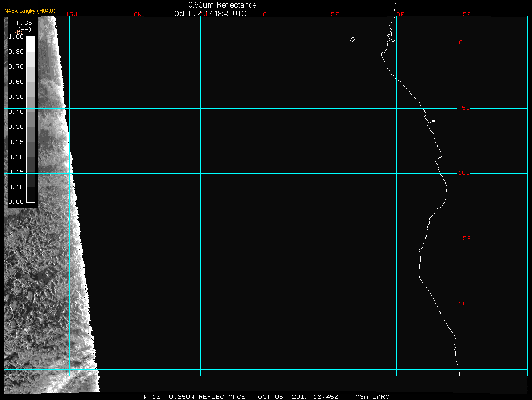Click the 10E longitude label at top
This screenshot has height=400, width=532.
click(x=398, y=14)
